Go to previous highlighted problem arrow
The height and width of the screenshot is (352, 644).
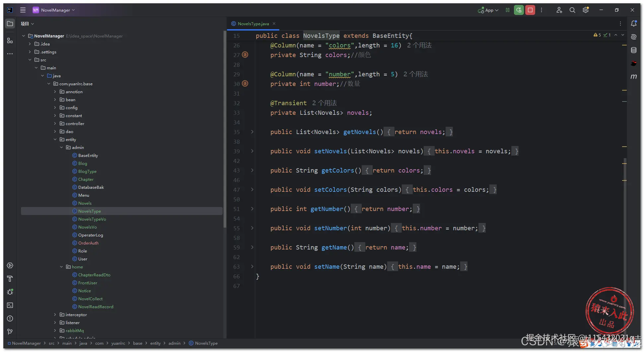point(616,35)
